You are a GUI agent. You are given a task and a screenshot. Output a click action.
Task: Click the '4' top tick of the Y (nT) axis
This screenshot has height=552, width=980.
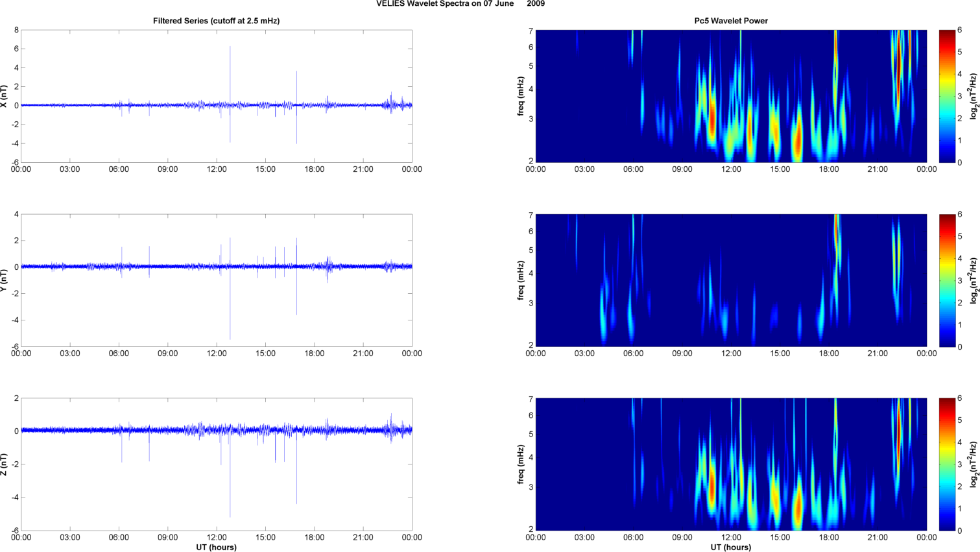point(16,214)
